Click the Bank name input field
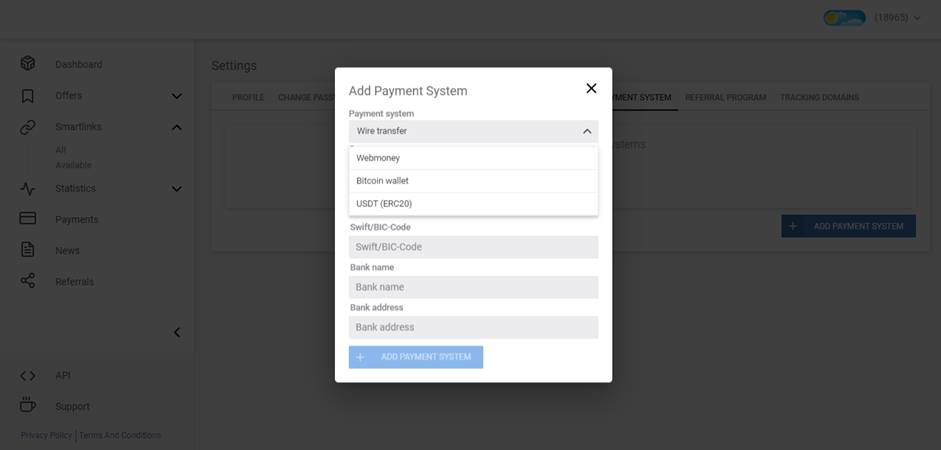This screenshot has height=450, width=941. pos(473,287)
